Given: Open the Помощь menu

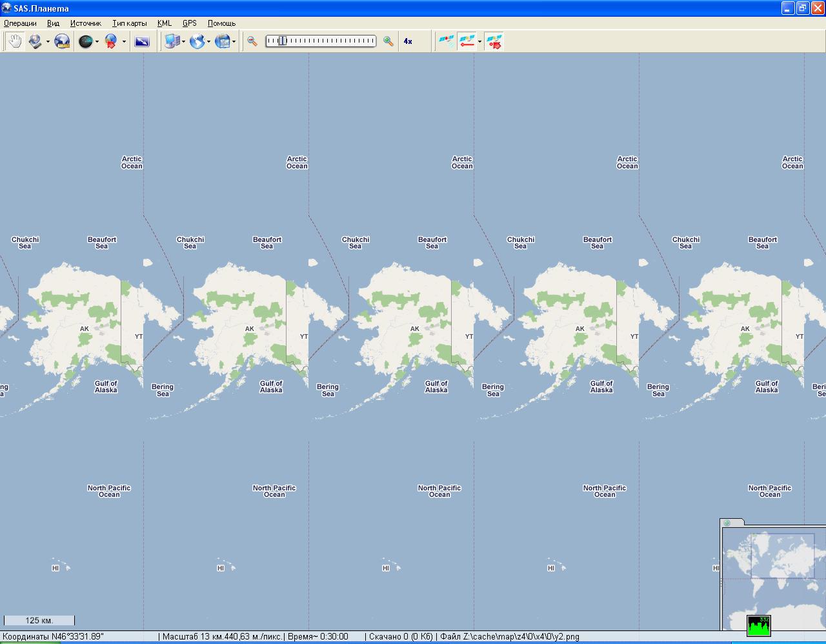Looking at the screenshot, I should click(x=221, y=23).
